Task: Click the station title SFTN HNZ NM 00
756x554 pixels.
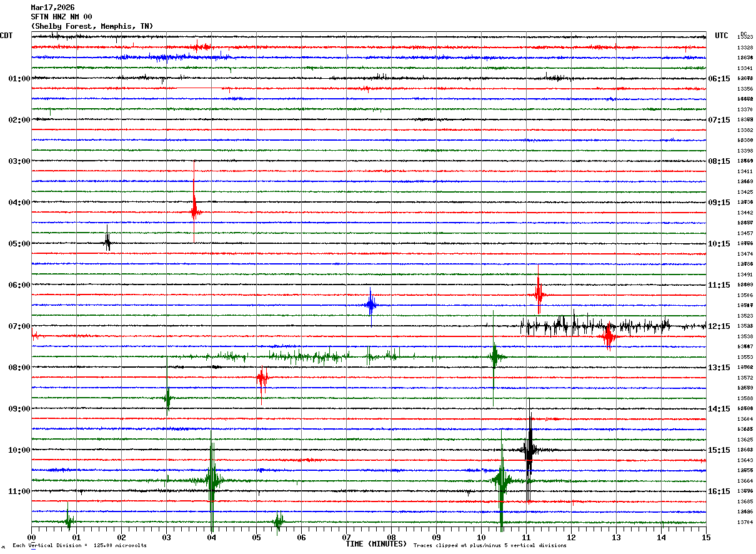Action: click(61, 17)
